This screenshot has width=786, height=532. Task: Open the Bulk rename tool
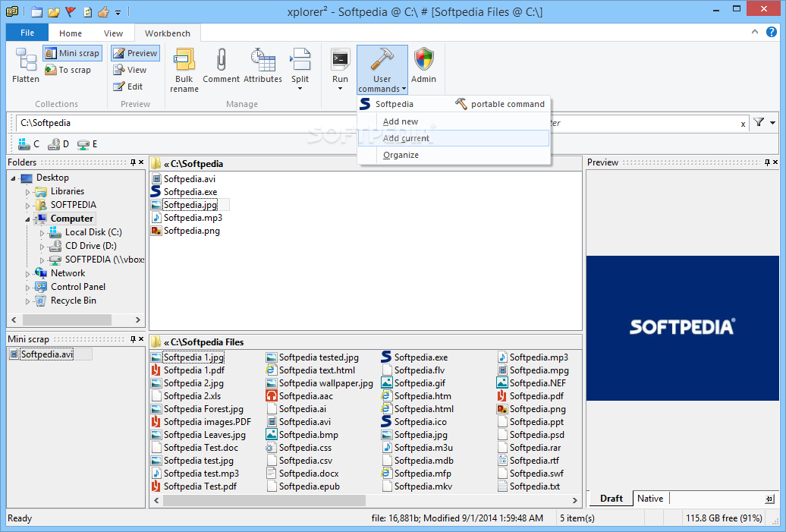click(184, 70)
